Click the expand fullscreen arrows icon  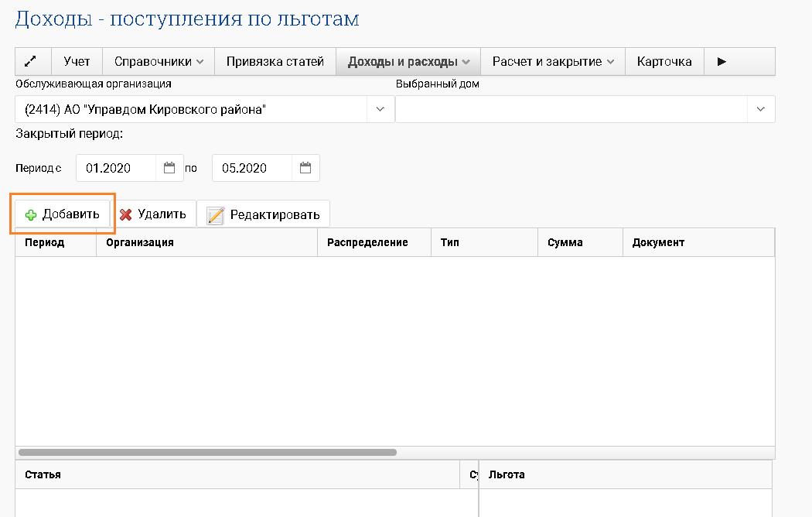pyautogui.click(x=32, y=62)
